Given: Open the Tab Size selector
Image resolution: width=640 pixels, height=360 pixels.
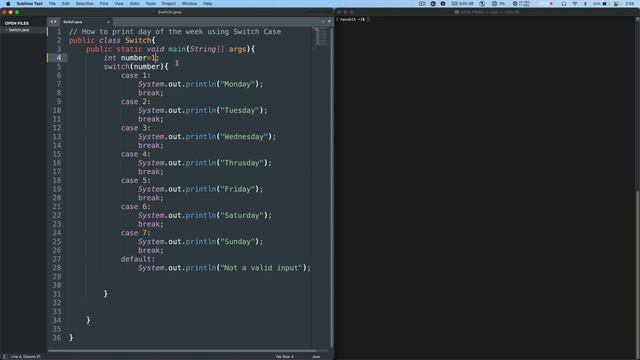Looking at the screenshot, I should click(284, 356).
